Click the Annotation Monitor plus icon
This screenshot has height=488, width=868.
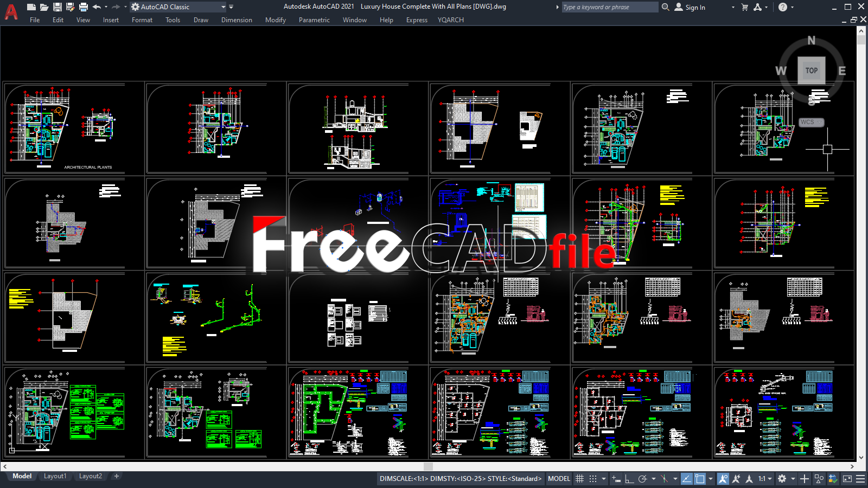pyautogui.click(x=805, y=479)
